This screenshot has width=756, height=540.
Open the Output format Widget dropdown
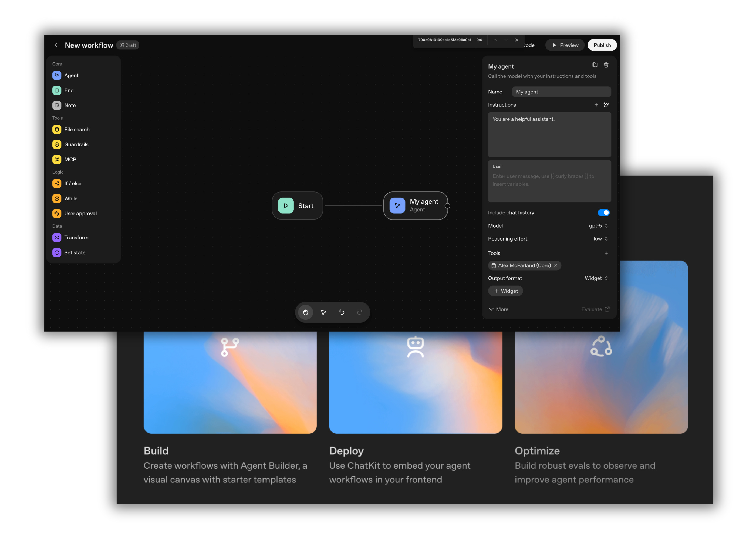click(596, 278)
